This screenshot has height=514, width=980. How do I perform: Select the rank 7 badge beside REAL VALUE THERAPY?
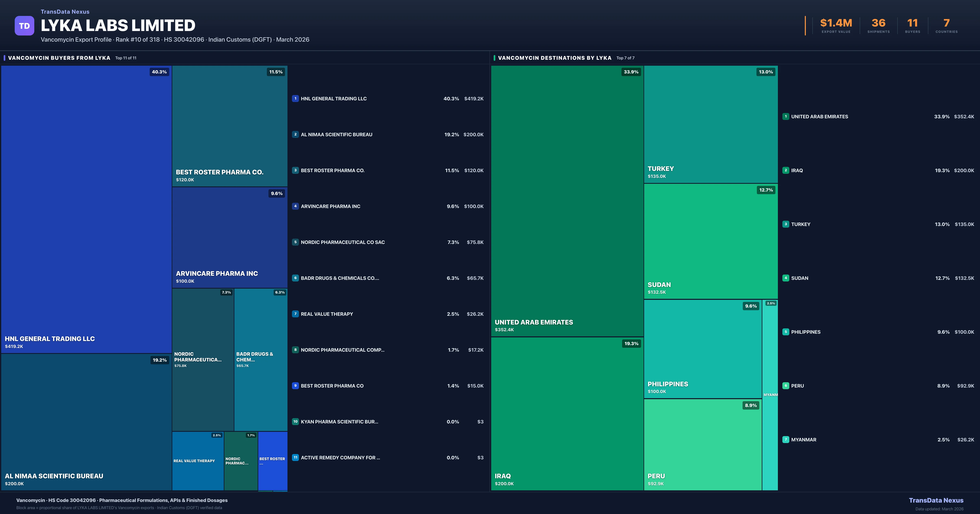[x=296, y=314]
